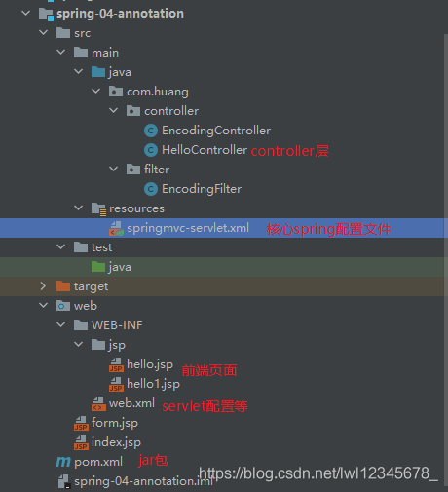Select the spring-04-annotation project name
Screen dimensions: 448x492
point(120,14)
